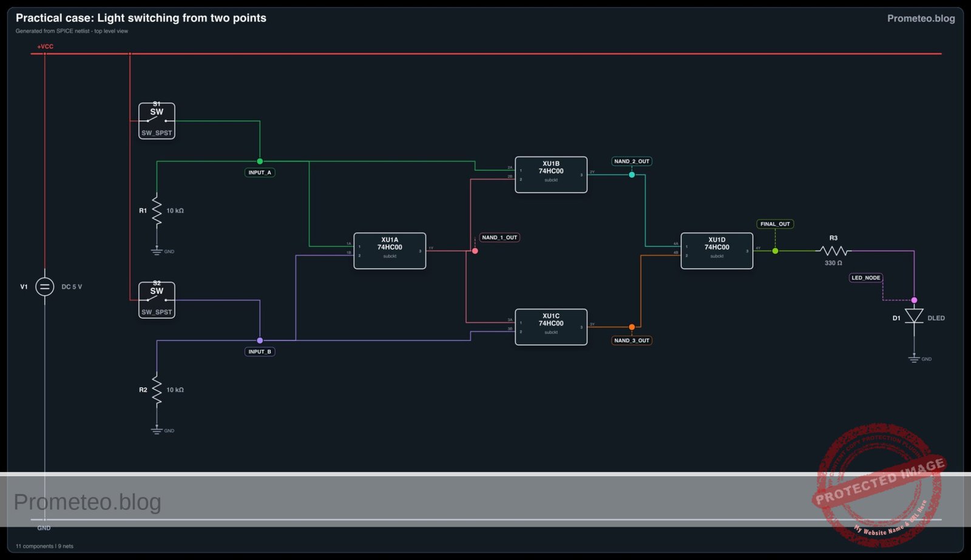
Task: Click the purple INPUT_B junction dot
Action: pos(260,340)
